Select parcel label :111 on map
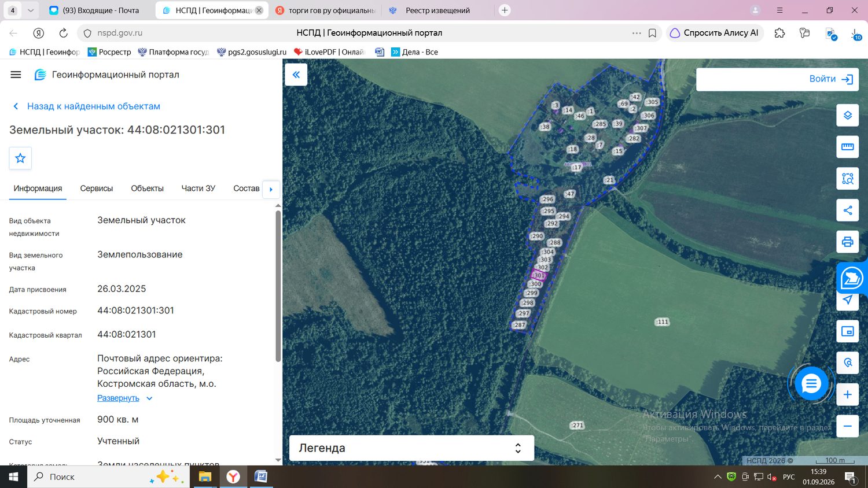868x488 pixels. click(662, 322)
